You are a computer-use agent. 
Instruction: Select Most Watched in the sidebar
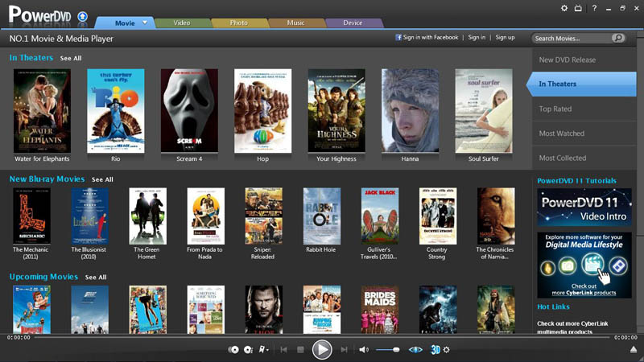[584, 134]
